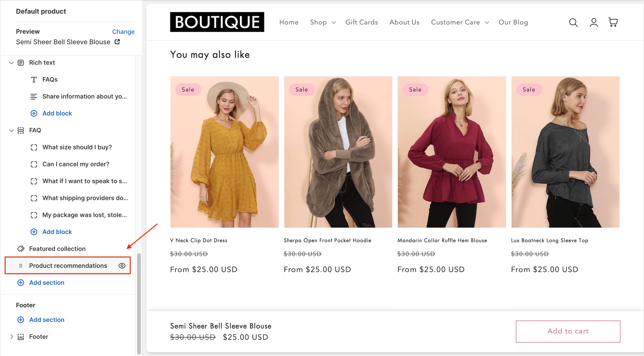
Task: Hide the Product recommendations section
Action: click(122, 266)
